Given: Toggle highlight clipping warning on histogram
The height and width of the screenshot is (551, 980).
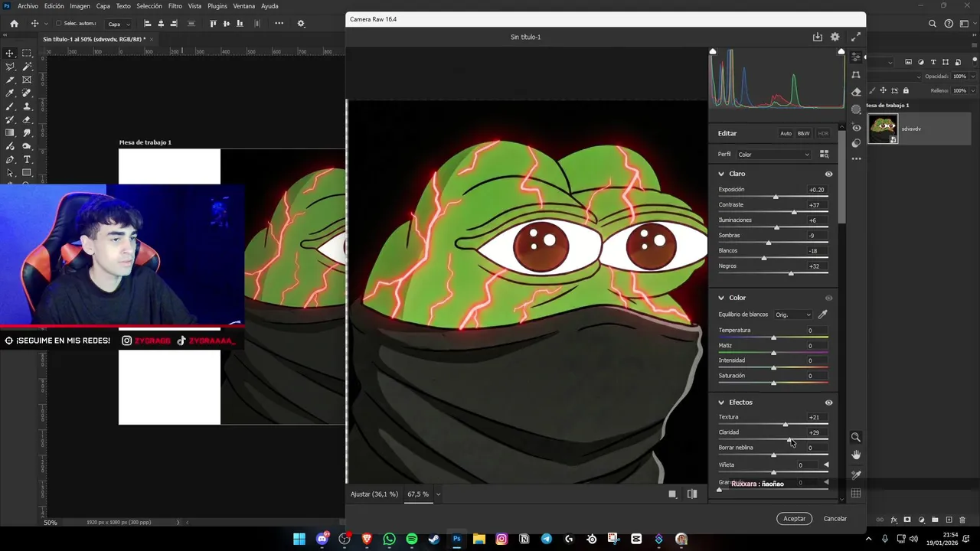Looking at the screenshot, I should click(x=841, y=52).
